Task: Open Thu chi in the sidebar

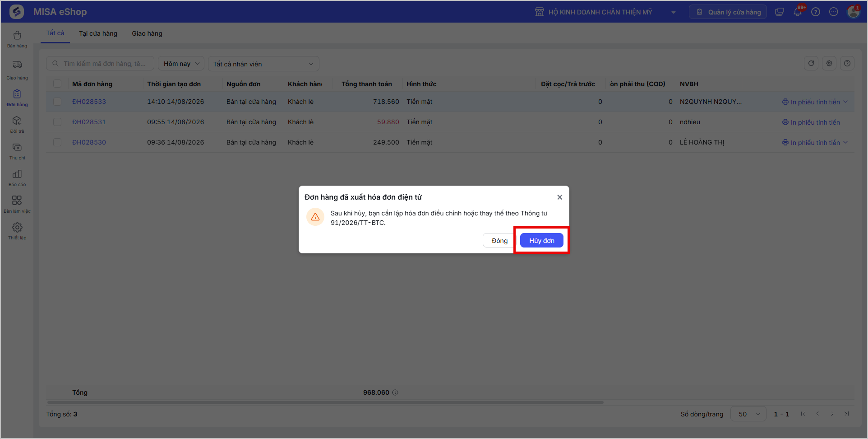Action: click(x=17, y=151)
